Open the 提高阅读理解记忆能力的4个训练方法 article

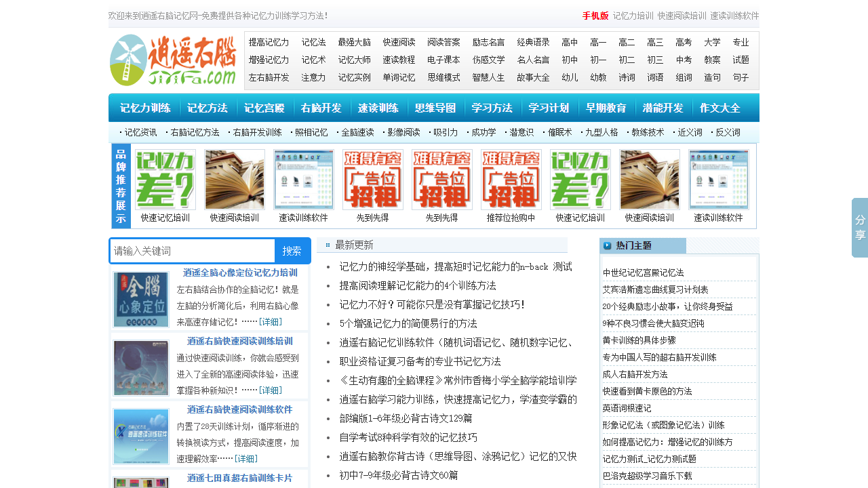[418, 285]
